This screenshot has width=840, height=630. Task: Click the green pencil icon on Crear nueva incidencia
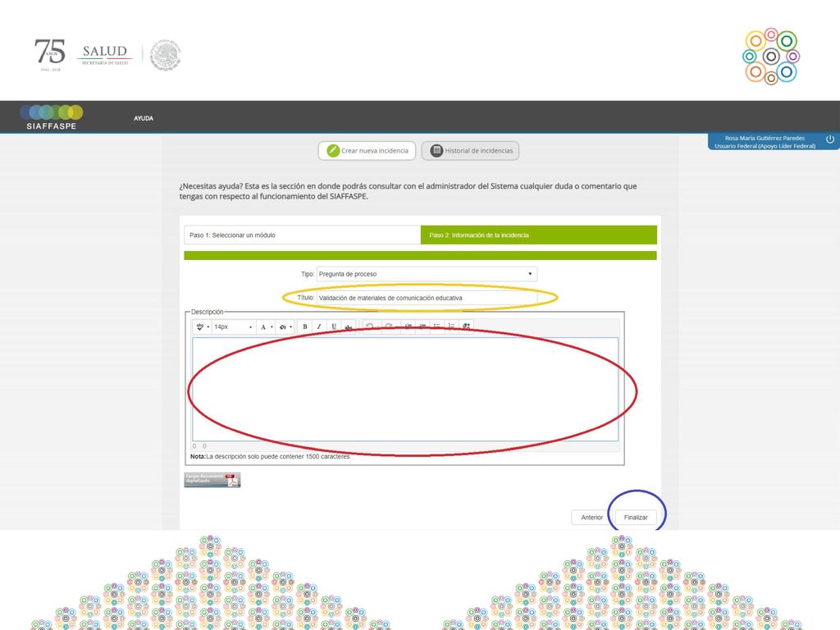pos(333,151)
